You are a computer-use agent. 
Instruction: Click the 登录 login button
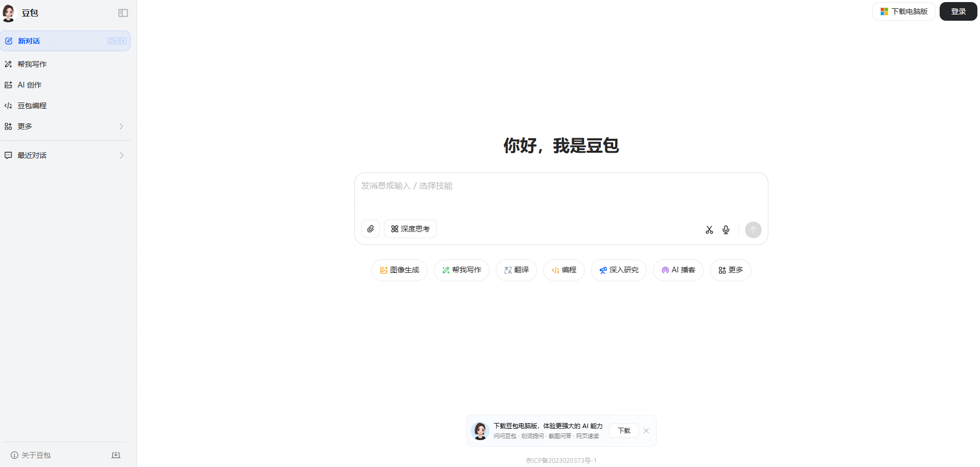[958, 11]
